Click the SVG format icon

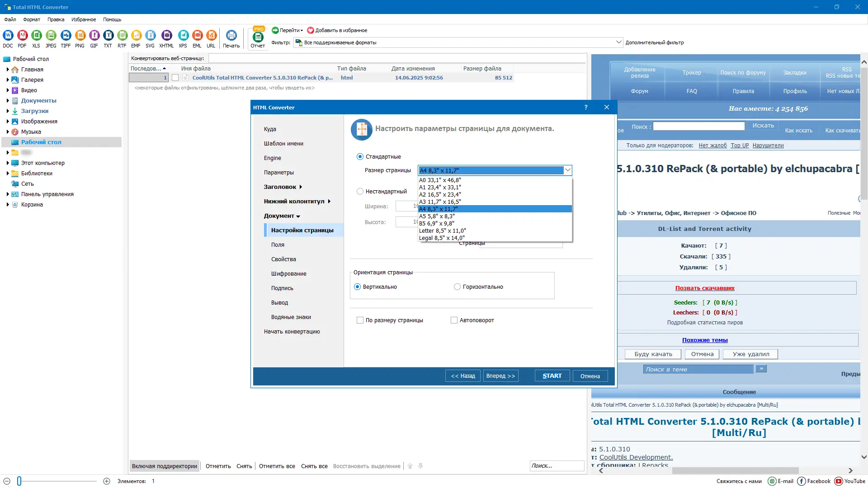point(150,36)
